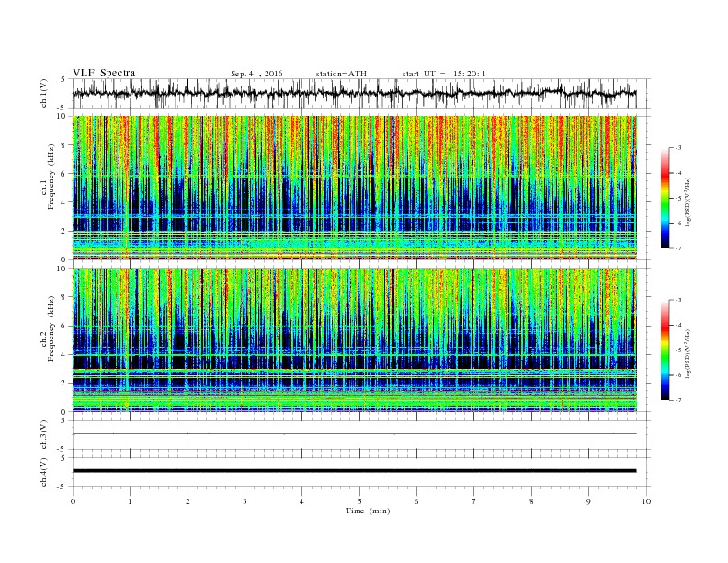This screenshot has height=563, width=728.
Task: Click time axis tick label "2"
Action: coord(188,501)
